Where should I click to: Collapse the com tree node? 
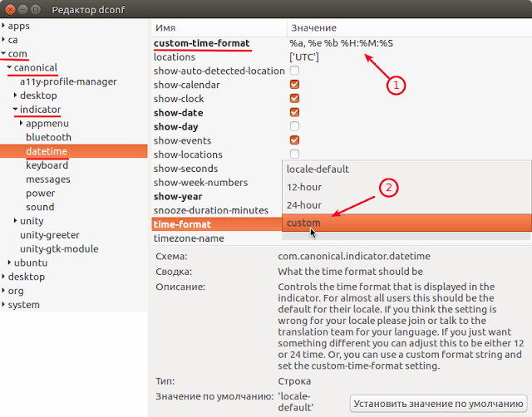[3, 53]
